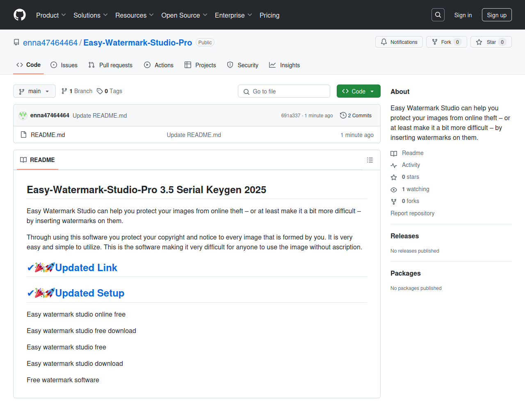Click the Packages heading

(406, 274)
